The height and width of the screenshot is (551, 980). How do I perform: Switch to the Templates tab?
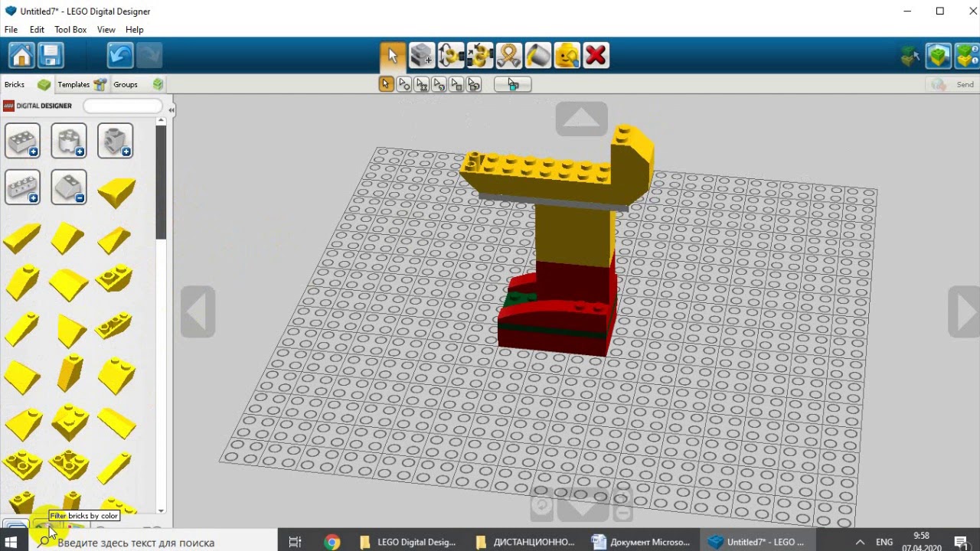(82, 84)
